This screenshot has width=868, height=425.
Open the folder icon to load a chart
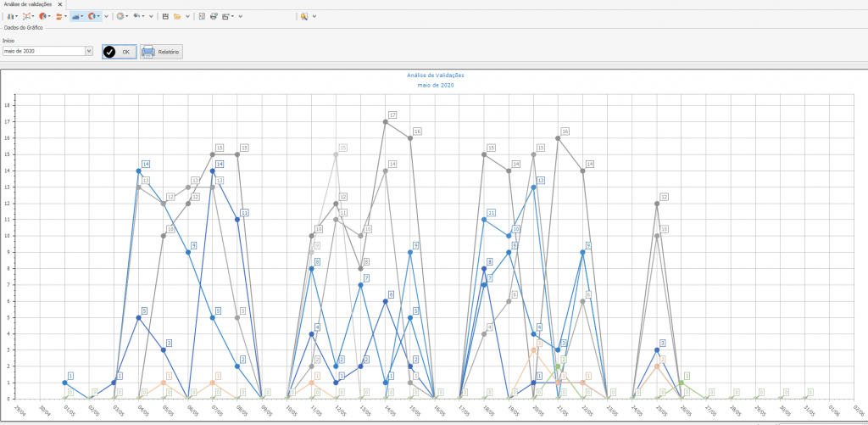tap(176, 16)
